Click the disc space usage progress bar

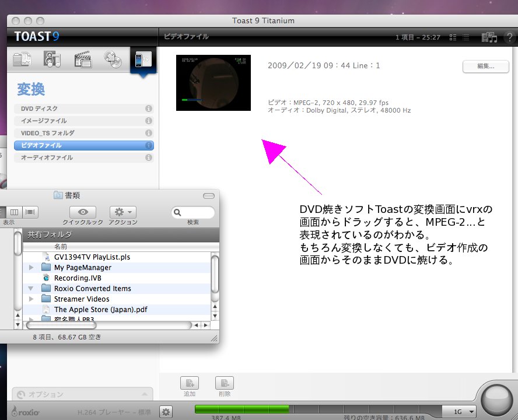click(x=318, y=409)
